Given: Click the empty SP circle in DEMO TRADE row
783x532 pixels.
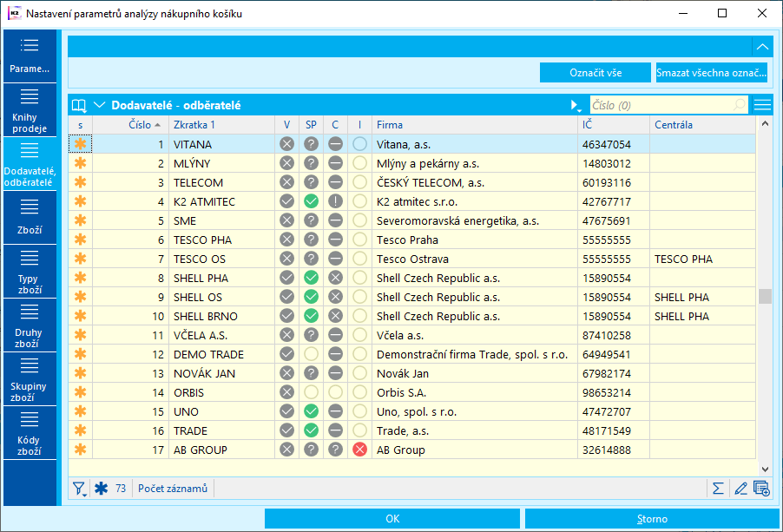Looking at the screenshot, I should pyautogui.click(x=311, y=354).
